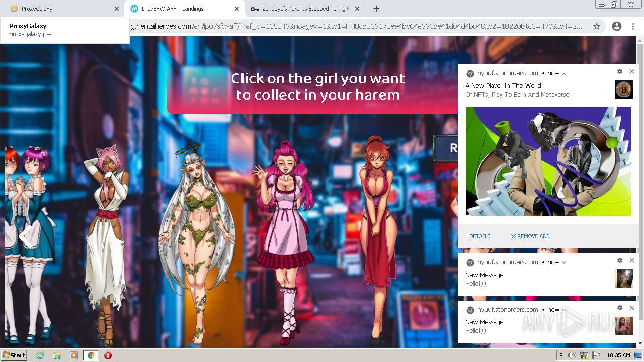
Task: Collapse the NFT notification chevron
Action: coord(564,73)
